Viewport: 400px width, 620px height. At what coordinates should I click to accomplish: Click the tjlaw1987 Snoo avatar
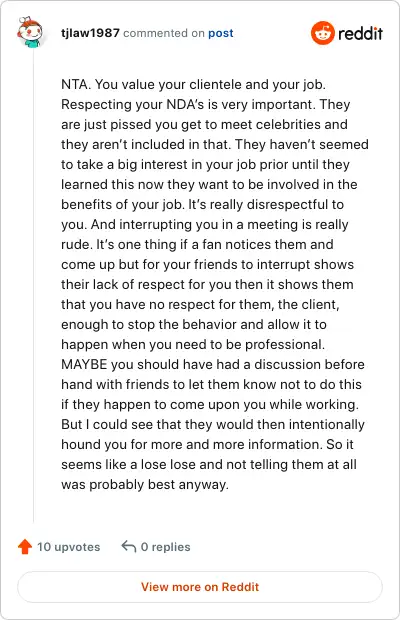30,32
